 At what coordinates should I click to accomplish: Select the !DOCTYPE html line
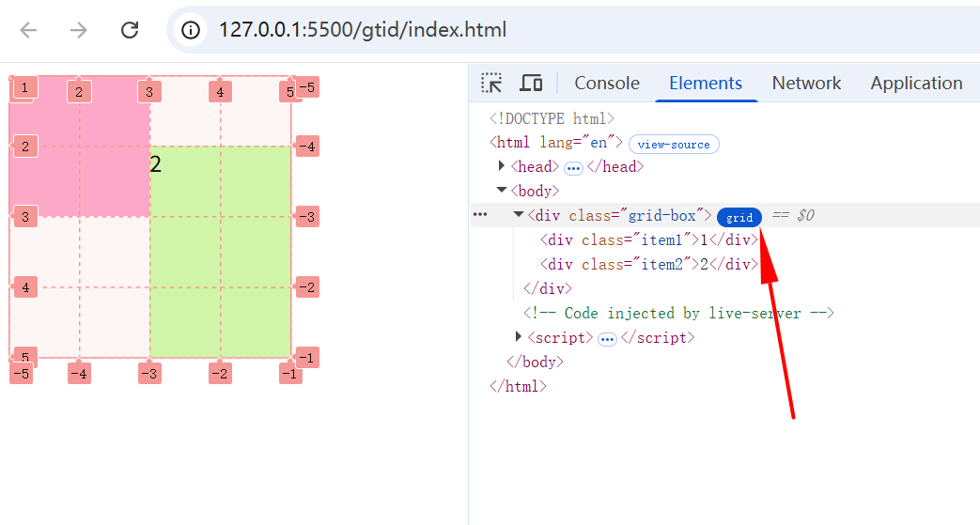[552, 118]
